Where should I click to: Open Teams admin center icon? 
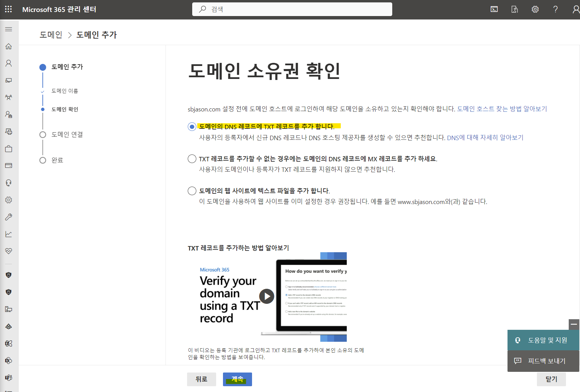9,378
